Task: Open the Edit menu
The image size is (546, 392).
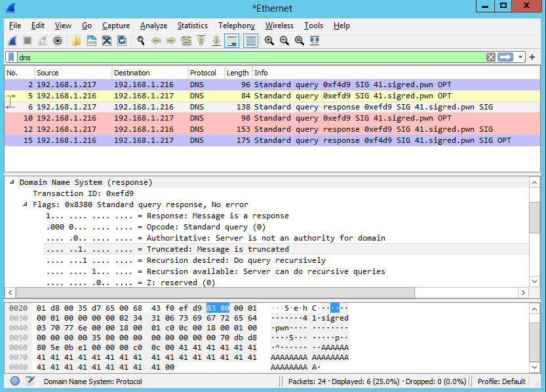Action: [x=38, y=26]
